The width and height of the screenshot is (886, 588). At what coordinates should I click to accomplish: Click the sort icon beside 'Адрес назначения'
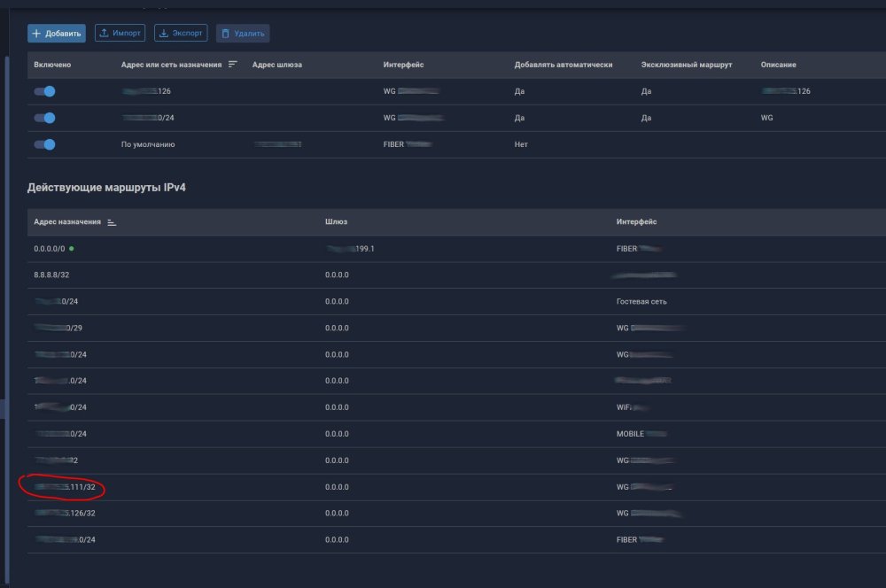[112, 222]
